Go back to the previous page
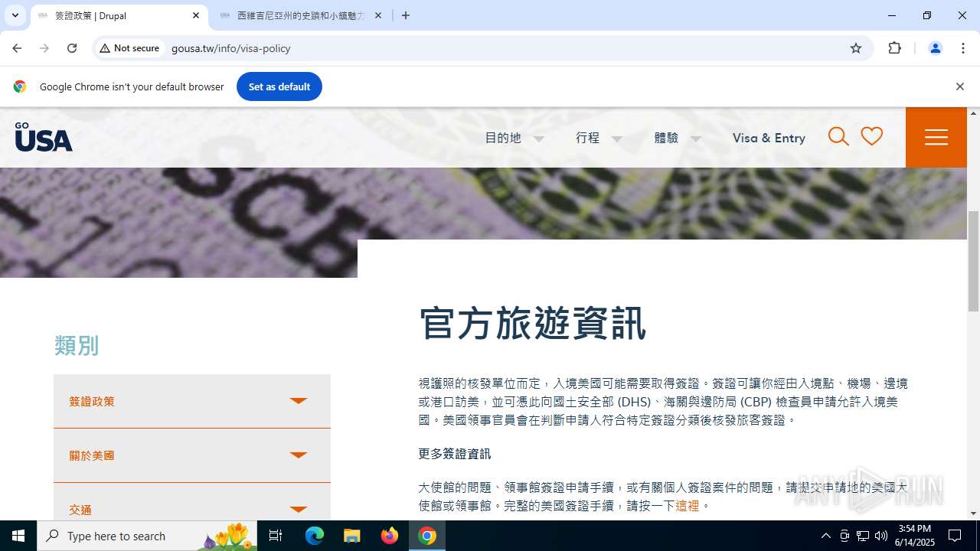980x551 pixels. pyautogui.click(x=17, y=48)
